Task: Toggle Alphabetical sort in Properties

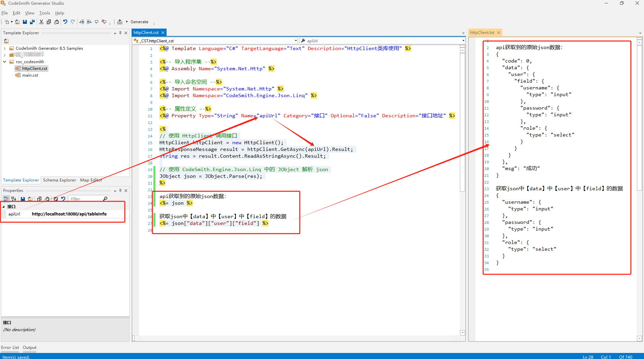Action: click(x=14, y=199)
